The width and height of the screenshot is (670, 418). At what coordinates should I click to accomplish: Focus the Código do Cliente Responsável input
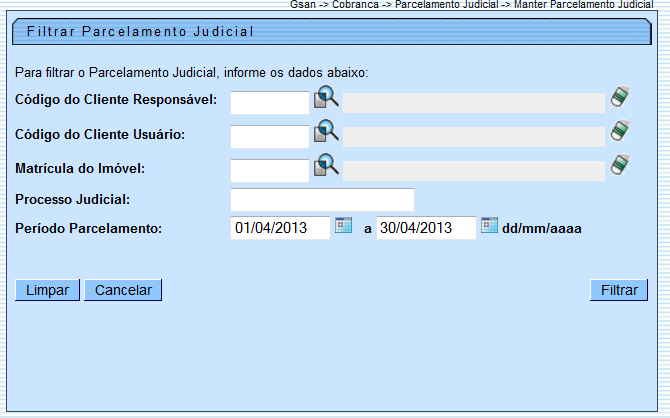click(x=270, y=103)
